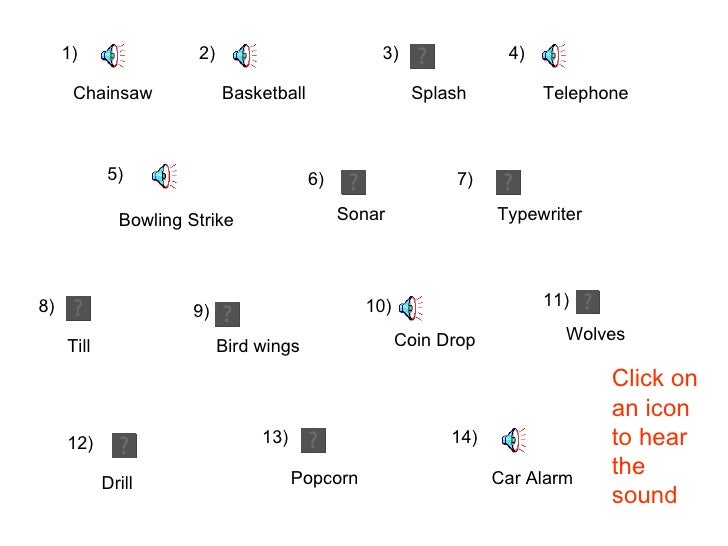Click the Car Alarm label

532,478
